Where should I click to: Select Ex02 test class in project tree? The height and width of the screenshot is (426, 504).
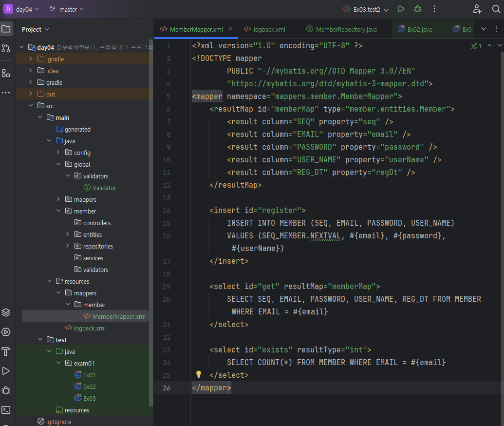tap(89, 387)
